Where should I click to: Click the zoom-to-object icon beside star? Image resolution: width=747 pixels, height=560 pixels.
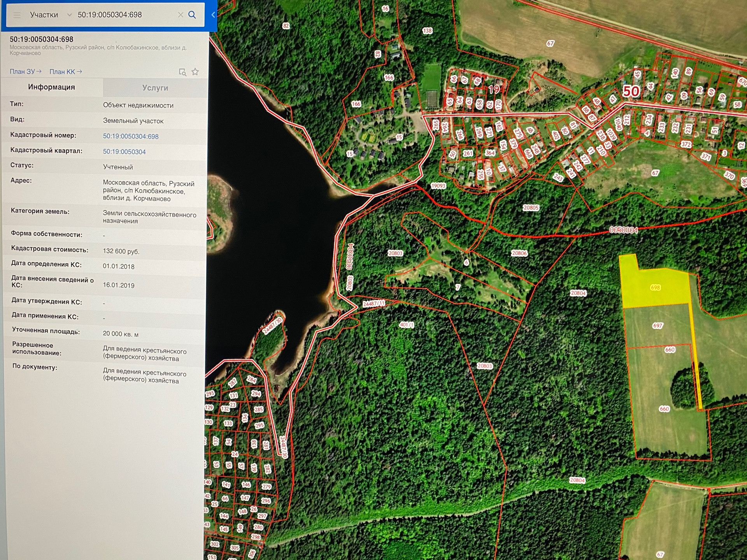coord(182,72)
